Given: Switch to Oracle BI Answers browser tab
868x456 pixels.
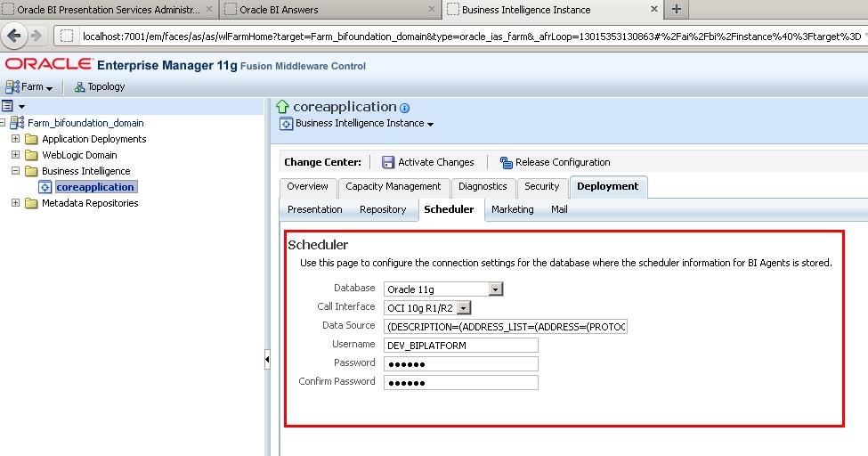Looking at the screenshot, I should [x=330, y=10].
